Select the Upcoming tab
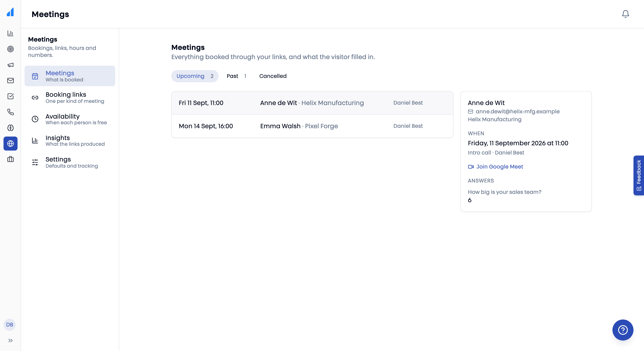 tap(195, 76)
